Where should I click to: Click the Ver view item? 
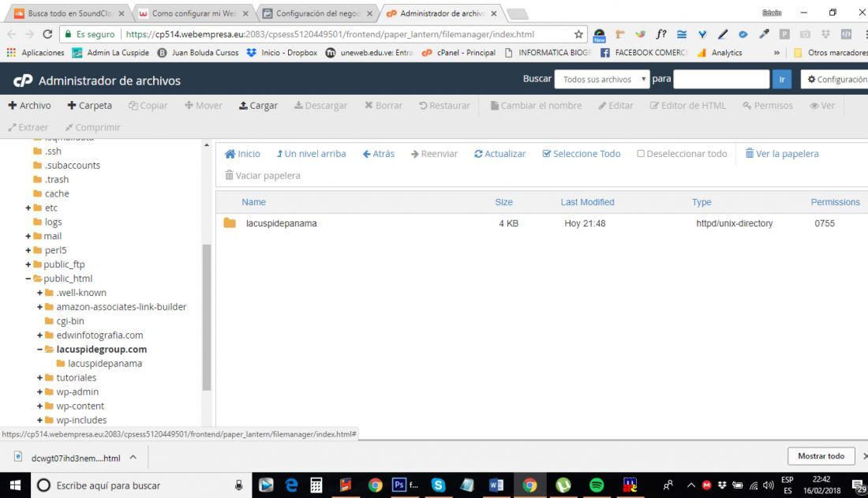(x=822, y=105)
